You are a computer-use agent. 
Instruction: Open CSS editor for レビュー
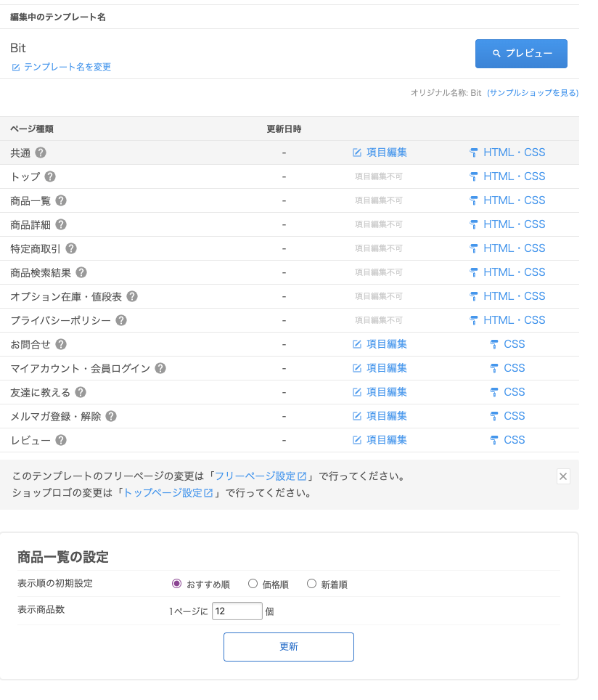(x=507, y=440)
